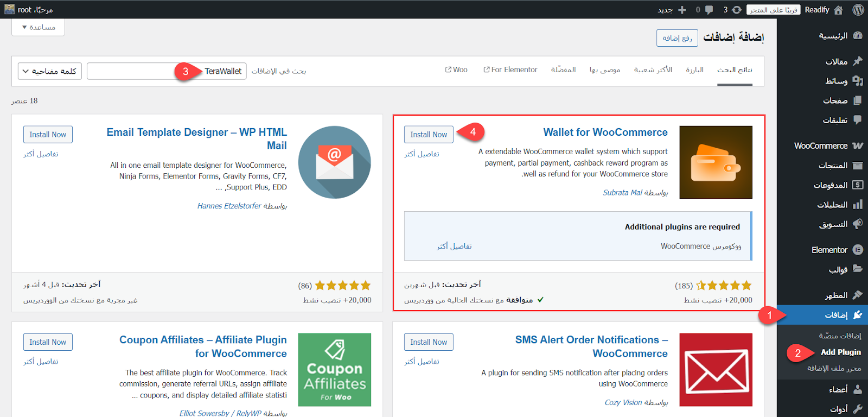Select موصى بها recommended tab
This screenshot has height=417, width=868.
coord(605,70)
